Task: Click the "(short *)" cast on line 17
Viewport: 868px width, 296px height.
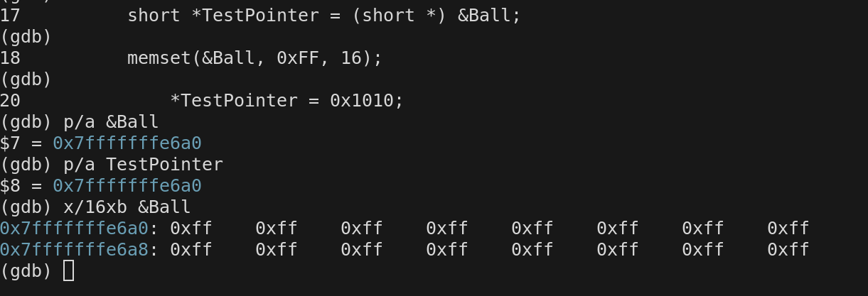Action: click(x=399, y=15)
